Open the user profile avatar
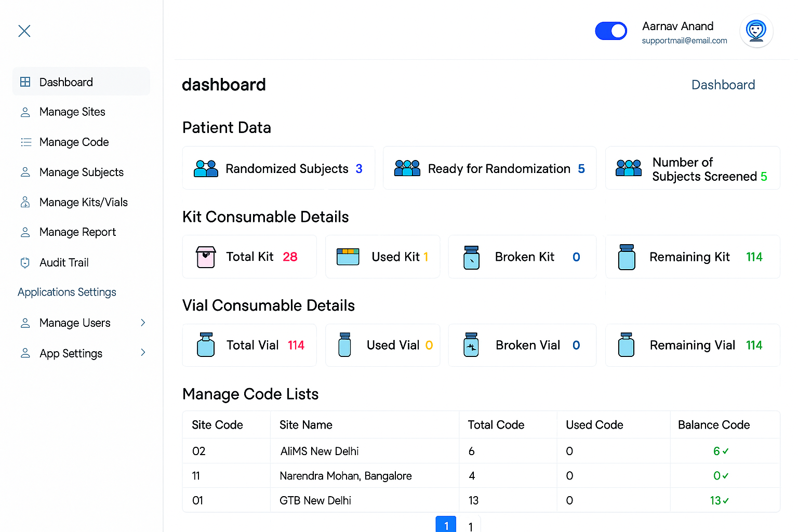The image size is (798, 532). [756, 31]
